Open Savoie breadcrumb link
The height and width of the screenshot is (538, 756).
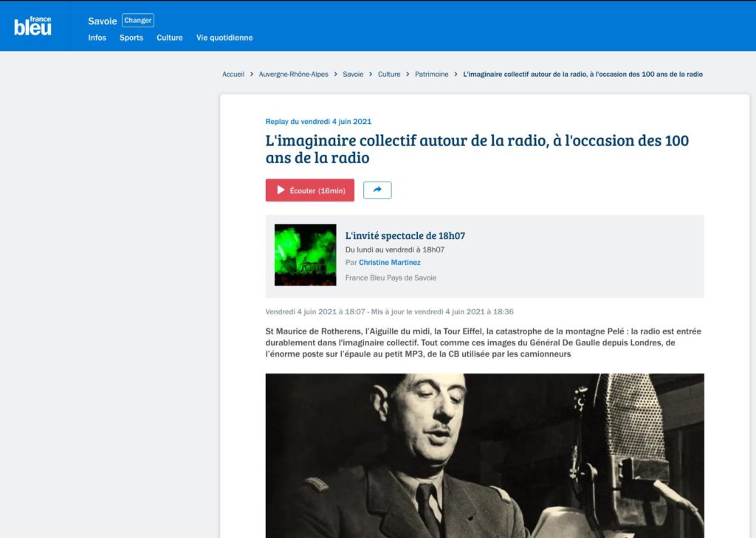353,75
